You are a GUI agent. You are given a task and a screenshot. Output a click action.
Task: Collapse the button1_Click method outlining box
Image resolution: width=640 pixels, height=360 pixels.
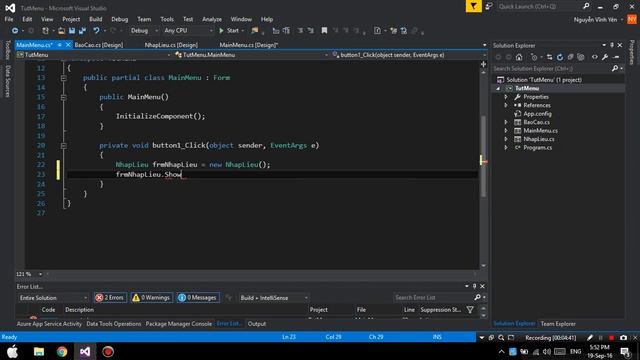64,145
